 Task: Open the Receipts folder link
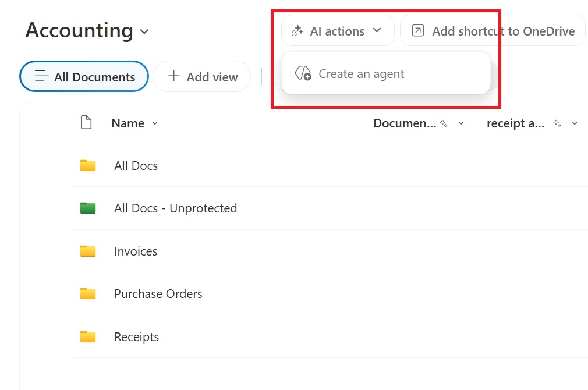(x=136, y=336)
